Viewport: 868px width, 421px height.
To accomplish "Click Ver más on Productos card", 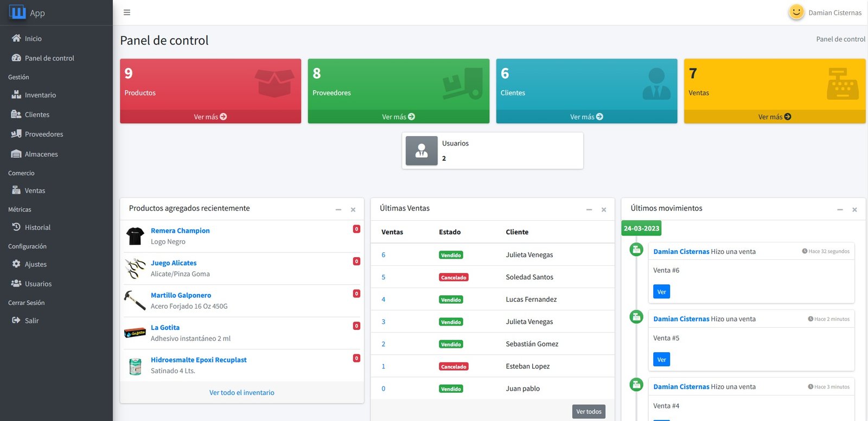I will (x=210, y=117).
